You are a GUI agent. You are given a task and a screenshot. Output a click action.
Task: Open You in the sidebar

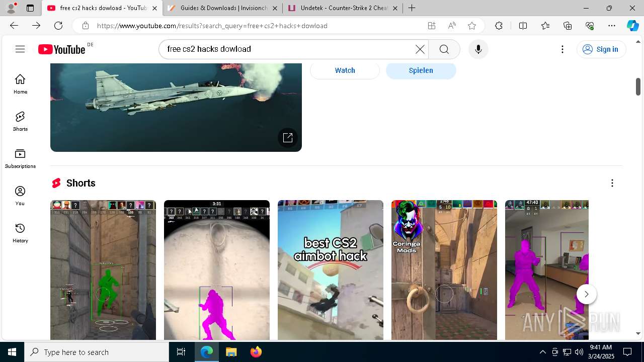tap(20, 196)
